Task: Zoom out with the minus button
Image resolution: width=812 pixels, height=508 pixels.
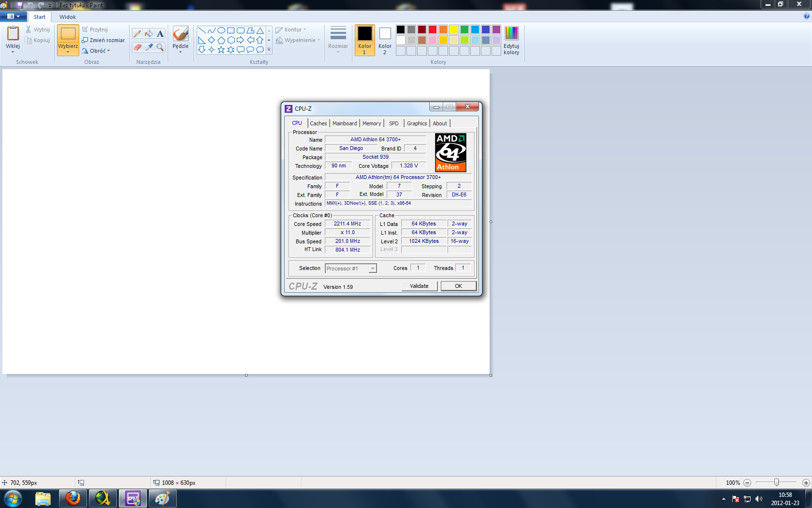Action: [747, 483]
